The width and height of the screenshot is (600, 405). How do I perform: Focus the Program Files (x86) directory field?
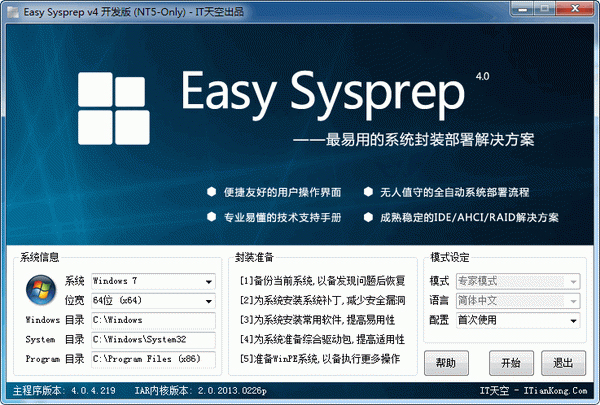(x=153, y=359)
